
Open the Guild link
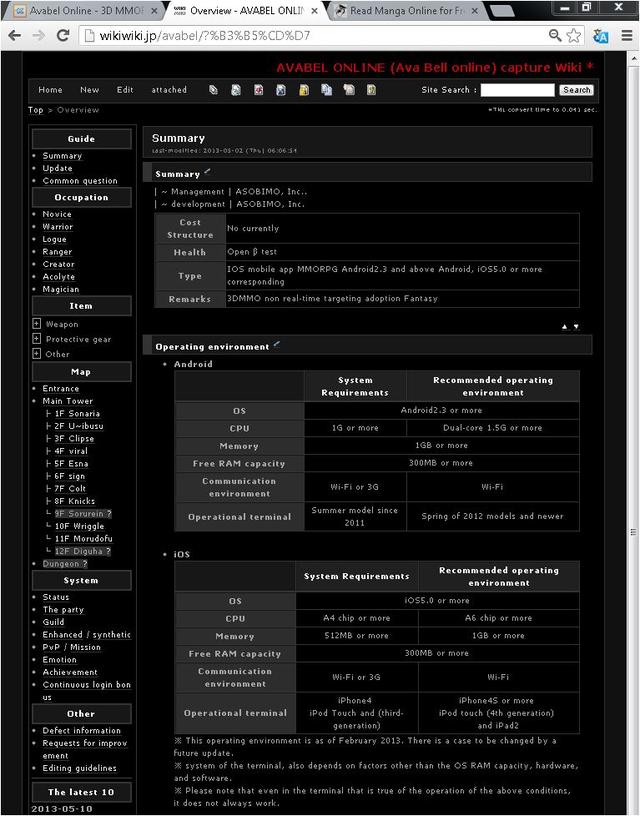click(x=54, y=622)
